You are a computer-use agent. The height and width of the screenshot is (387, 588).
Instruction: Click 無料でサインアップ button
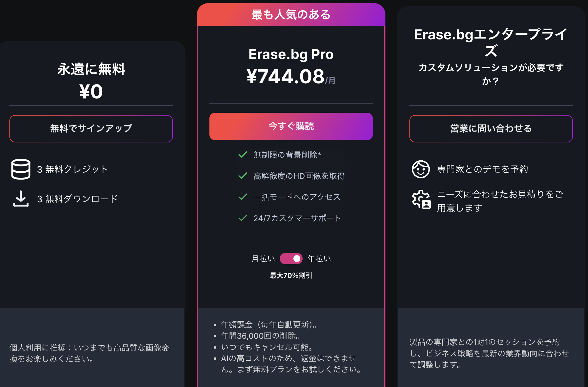(x=91, y=129)
